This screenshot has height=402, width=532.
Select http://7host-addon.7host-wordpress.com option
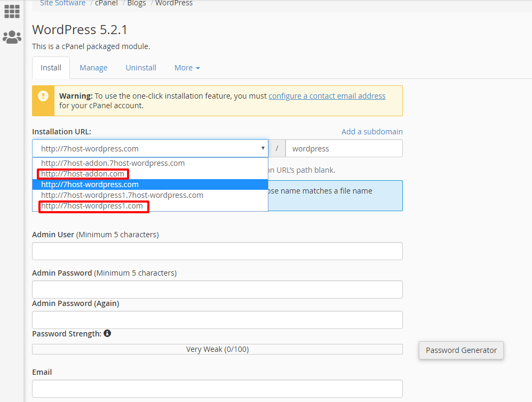pos(150,163)
